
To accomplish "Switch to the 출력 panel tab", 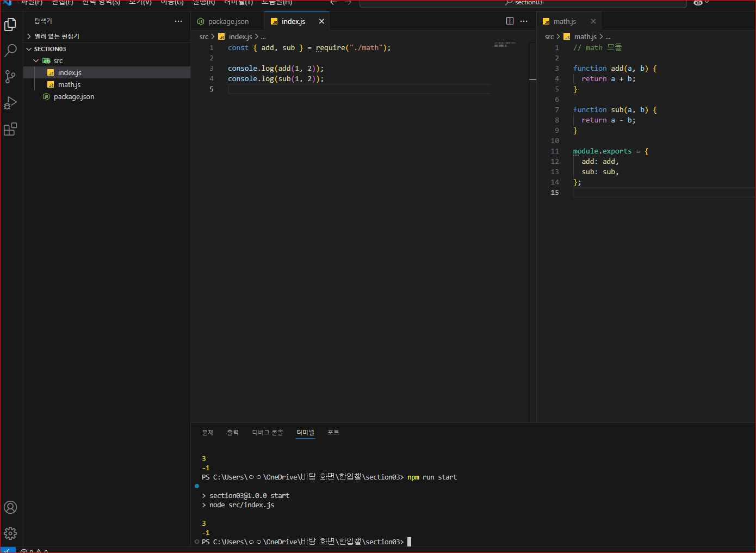I will [x=233, y=433].
